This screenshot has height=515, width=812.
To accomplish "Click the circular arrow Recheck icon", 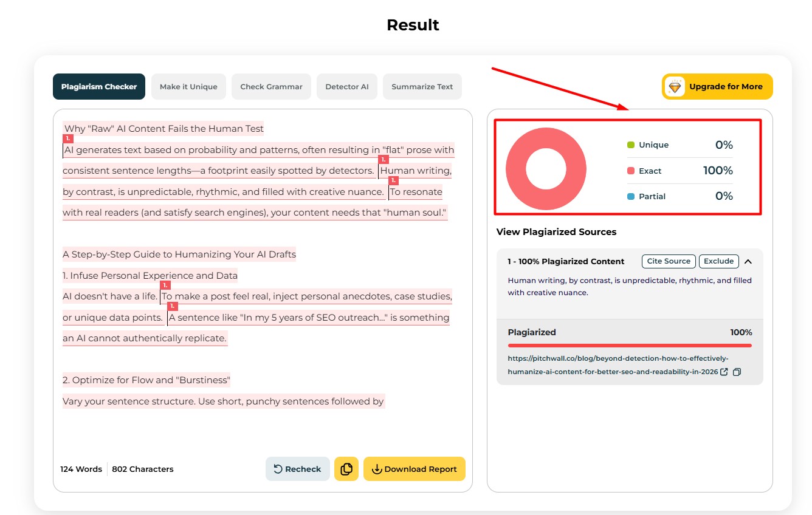I will tap(278, 469).
